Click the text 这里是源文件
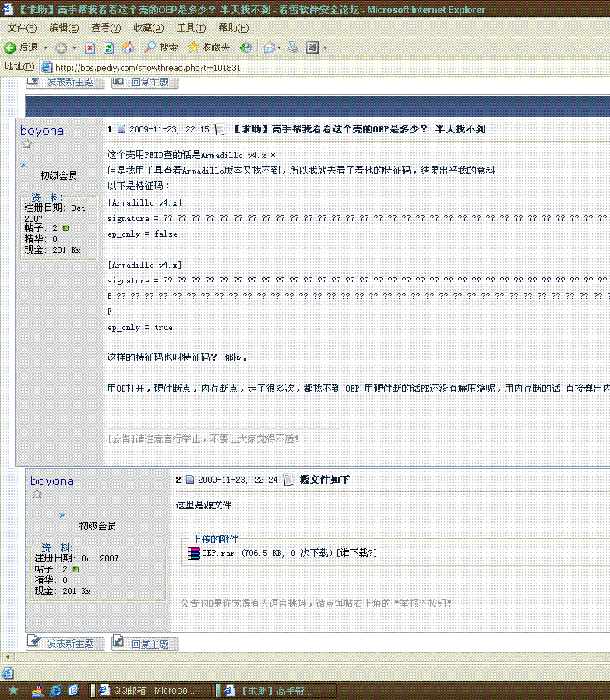Viewport: 610px width, 700px height. tap(203, 505)
